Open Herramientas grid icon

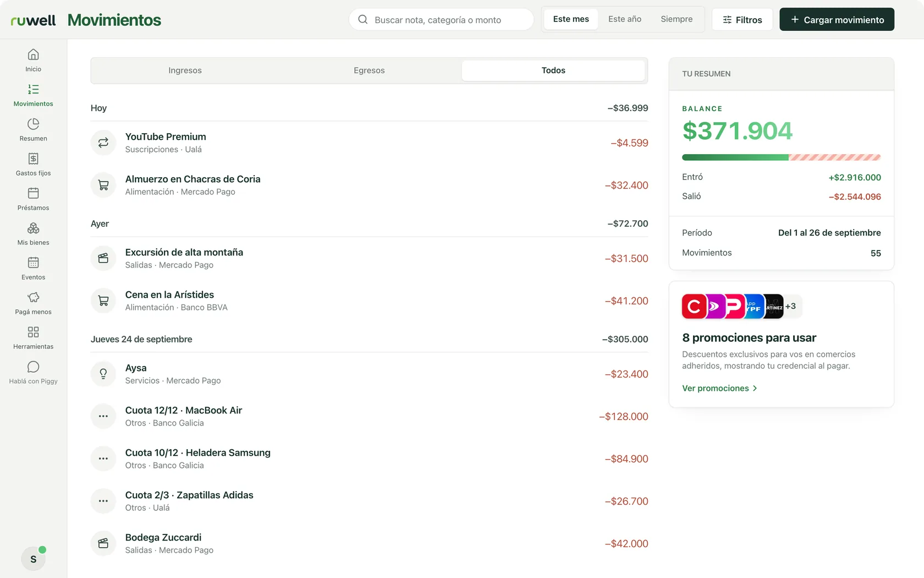[x=33, y=332]
